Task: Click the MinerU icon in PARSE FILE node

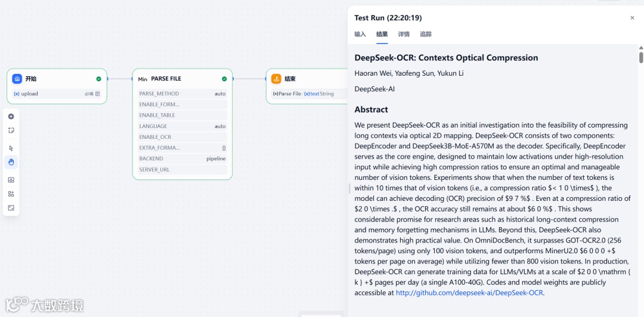Action: tap(143, 79)
